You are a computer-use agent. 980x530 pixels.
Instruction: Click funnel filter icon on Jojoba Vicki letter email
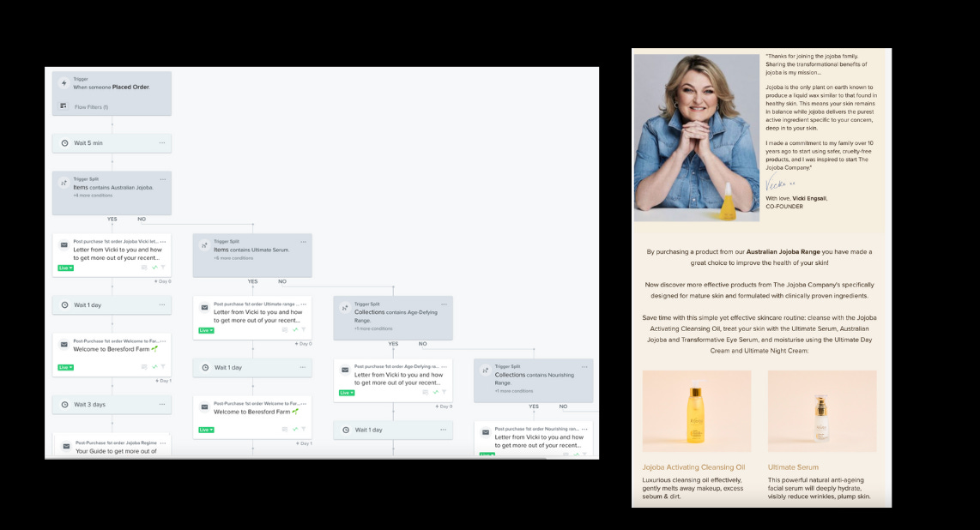pos(163,268)
